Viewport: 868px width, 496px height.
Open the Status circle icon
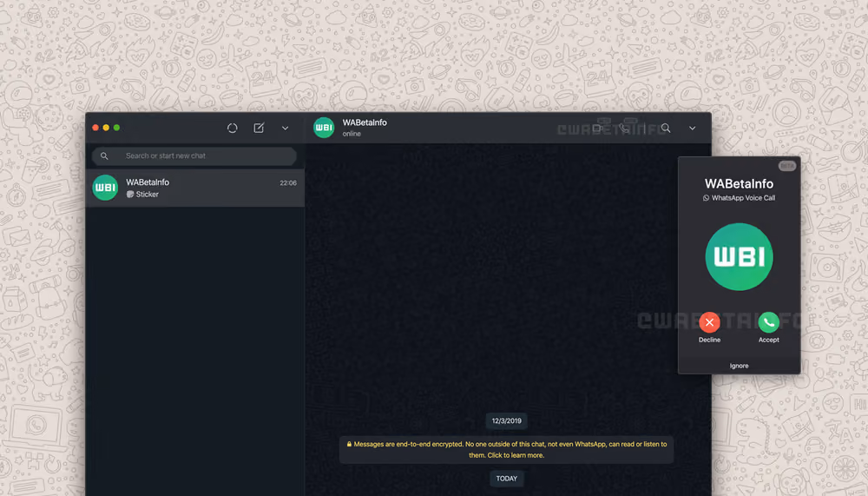pyautogui.click(x=233, y=128)
